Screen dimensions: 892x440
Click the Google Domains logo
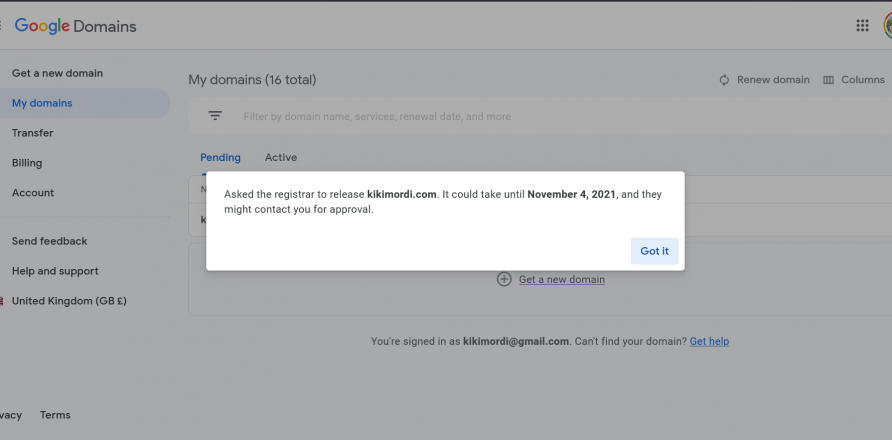tap(76, 26)
